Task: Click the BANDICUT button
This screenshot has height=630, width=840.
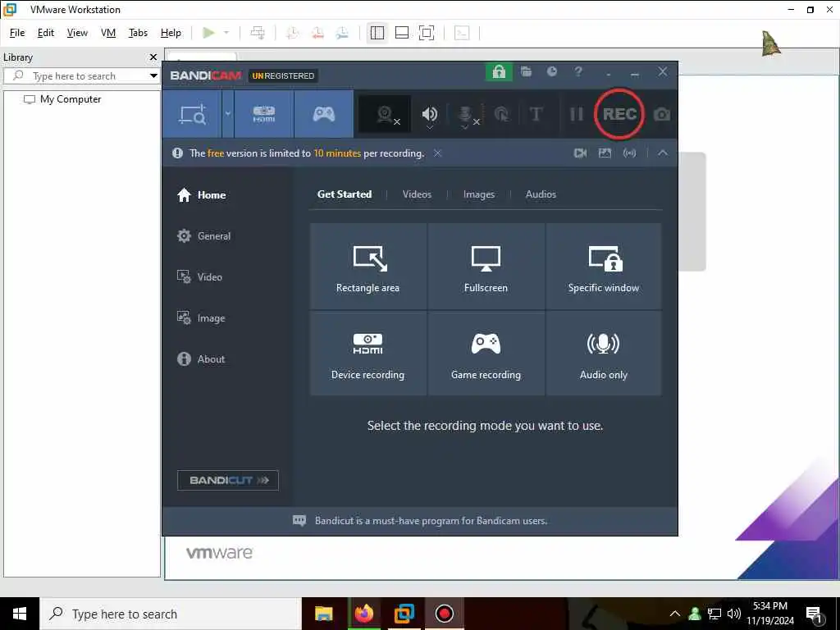Action: (228, 480)
